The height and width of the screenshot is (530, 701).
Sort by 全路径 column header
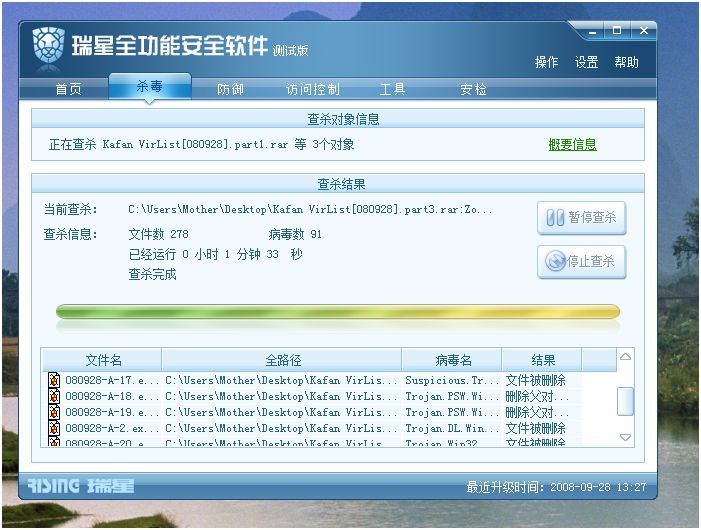pyautogui.click(x=282, y=360)
